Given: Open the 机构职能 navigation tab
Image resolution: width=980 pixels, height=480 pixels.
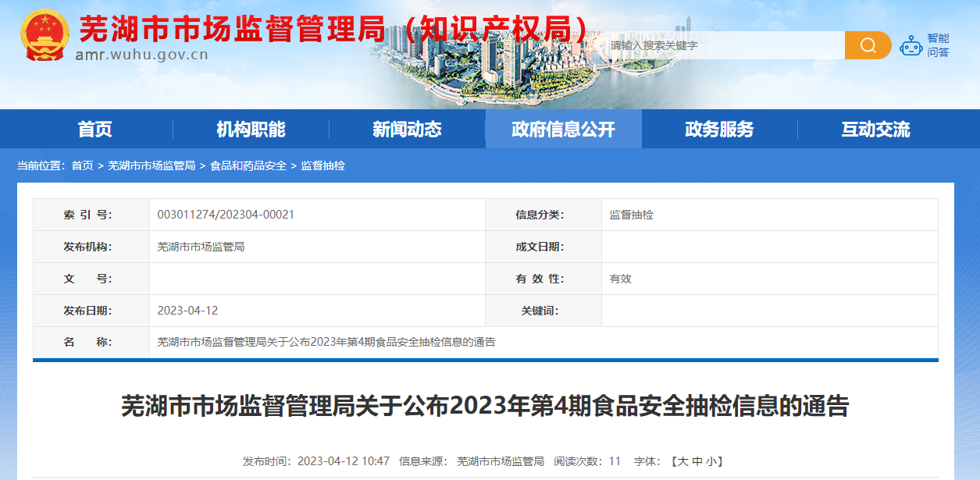Looking at the screenshot, I should pyautogui.click(x=251, y=130).
